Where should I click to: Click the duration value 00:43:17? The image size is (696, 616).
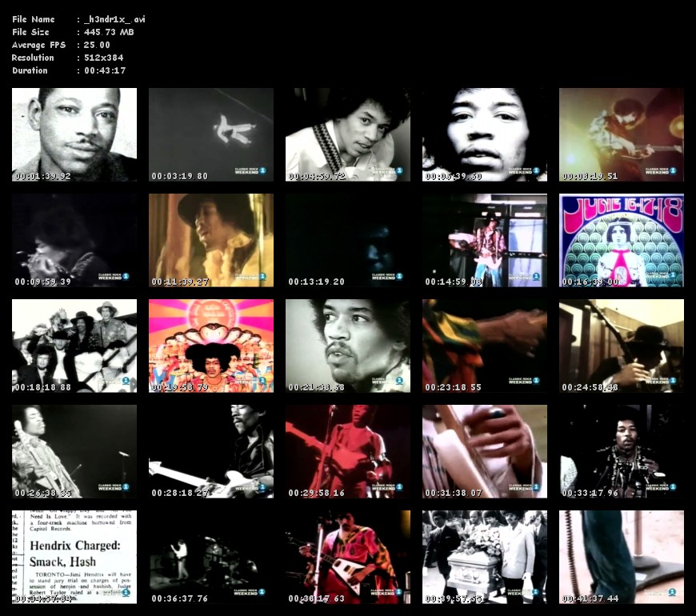(105, 70)
